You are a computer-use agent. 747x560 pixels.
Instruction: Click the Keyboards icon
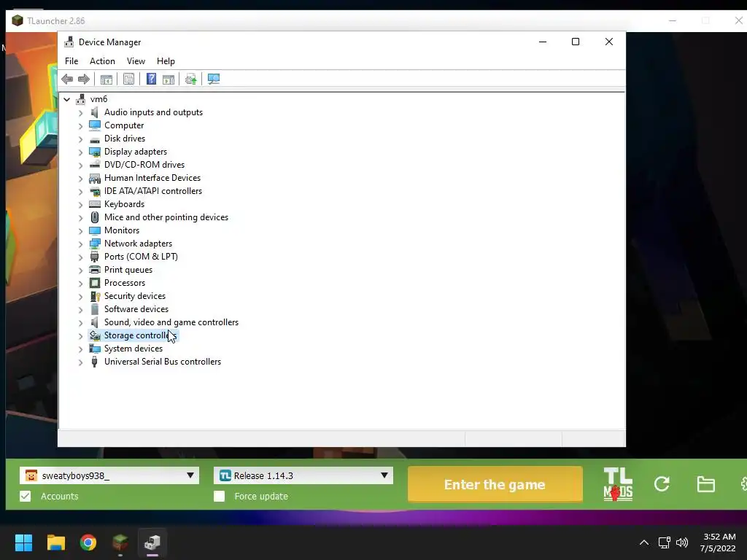pos(95,204)
